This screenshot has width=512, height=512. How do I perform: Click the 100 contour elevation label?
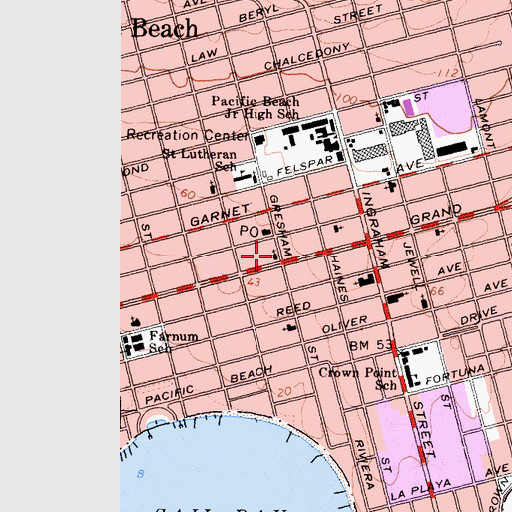coord(346,98)
